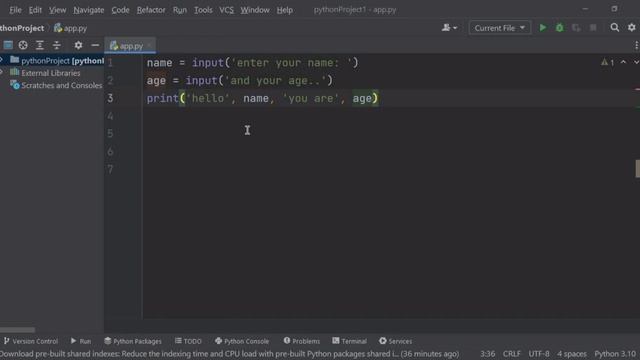Hide the Project panel with minus icon
Viewport: 640px width, 360px height.
pyautogui.click(x=95, y=45)
